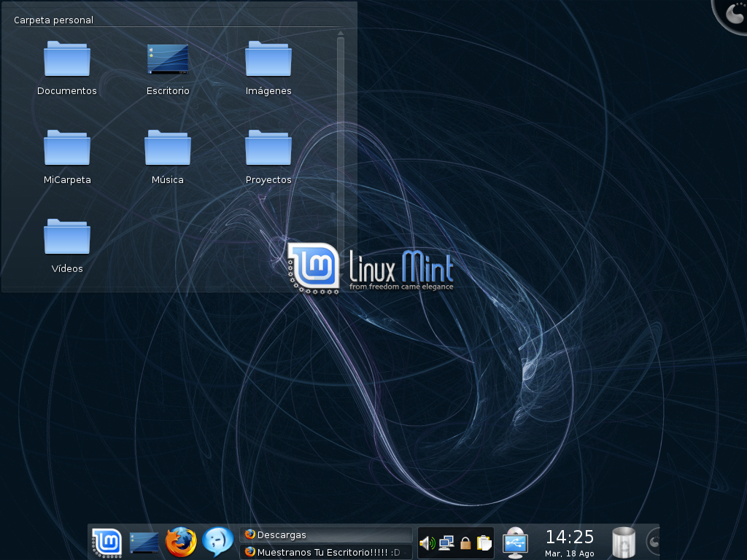Screen dimensions: 747x560
Task: Select the Imágenes folder
Action: click(x=268, y=68)
